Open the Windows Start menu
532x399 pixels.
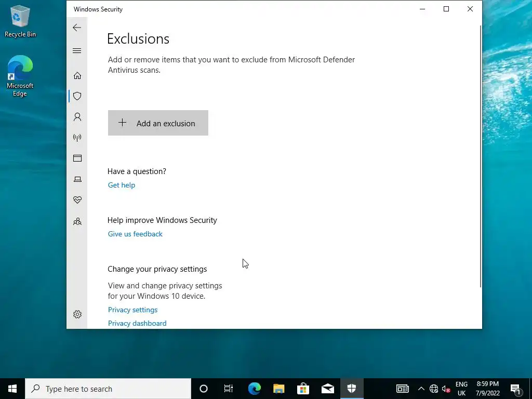click(12, 389)
